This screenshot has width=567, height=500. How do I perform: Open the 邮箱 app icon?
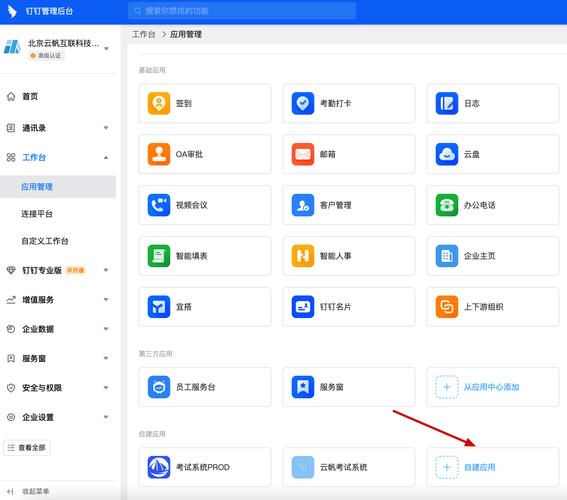click(x=303, y=154)
